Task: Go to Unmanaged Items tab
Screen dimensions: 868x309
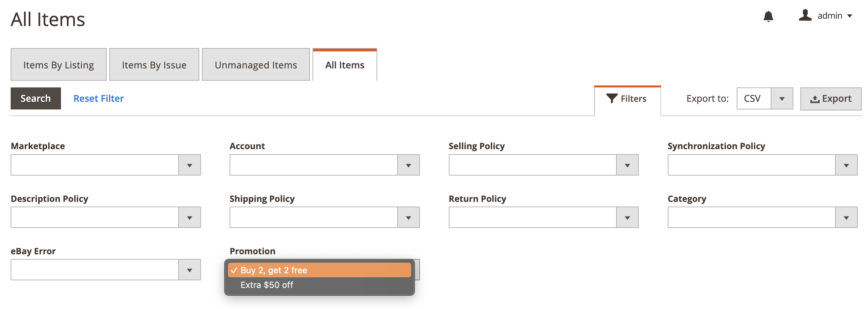Action: pyautogui.click(x=256, y=65)
